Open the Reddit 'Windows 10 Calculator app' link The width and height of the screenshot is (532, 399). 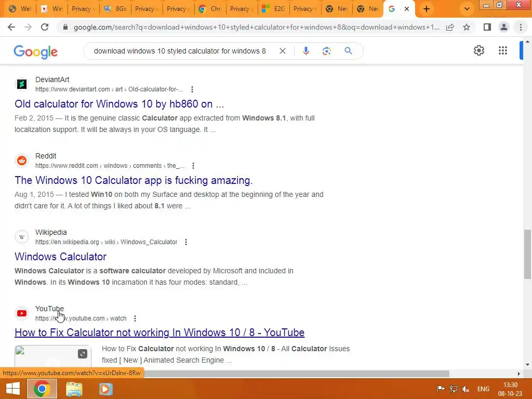pos(134,180)
